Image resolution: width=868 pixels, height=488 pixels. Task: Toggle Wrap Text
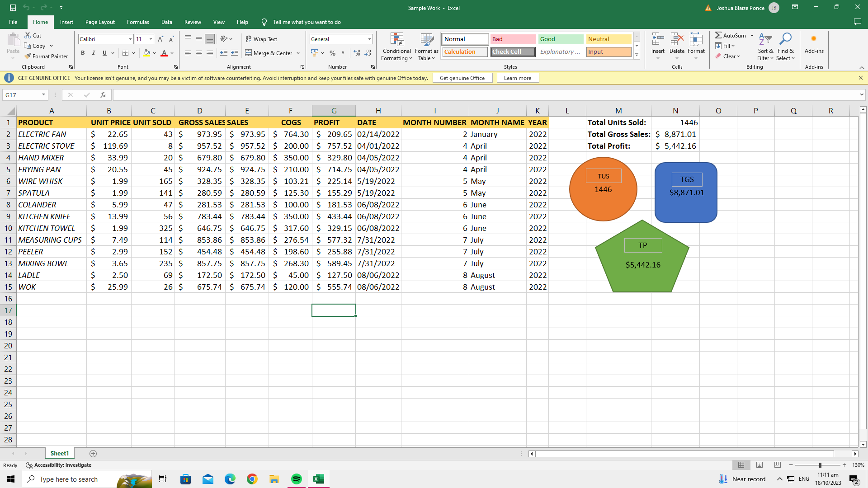261,39
